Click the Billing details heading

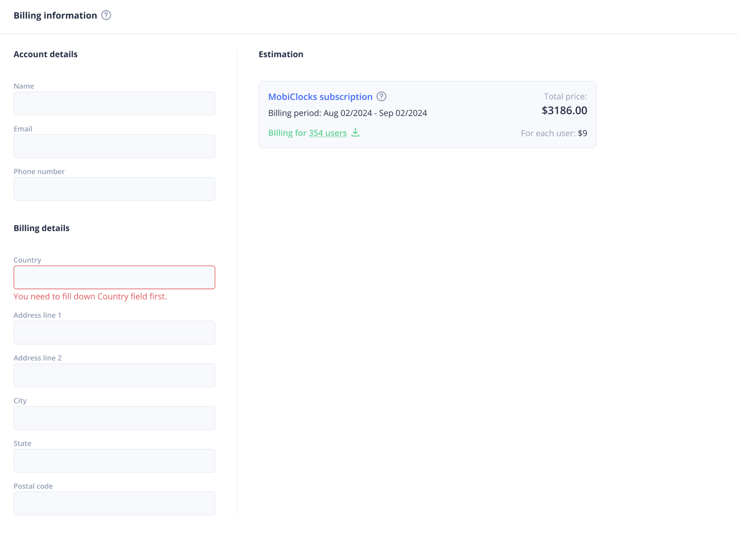pyautogui.click(x=42, y=229)
